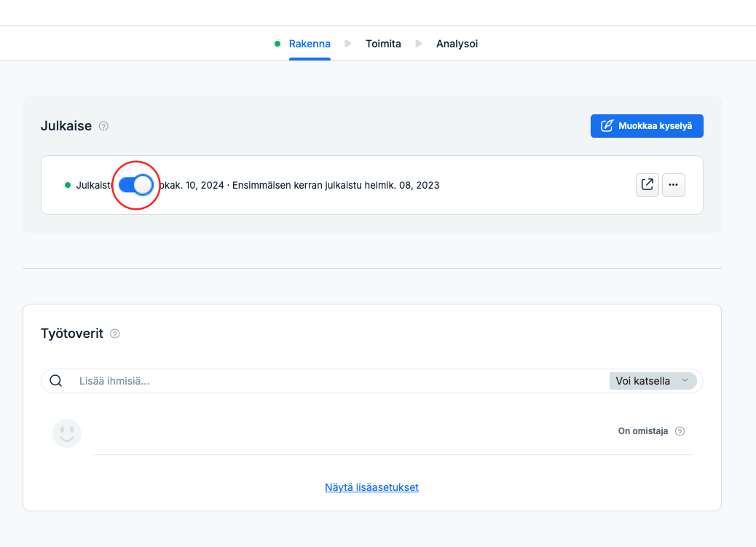
Task: Switch to the Rakenna tab
Action: click(310, 44)
